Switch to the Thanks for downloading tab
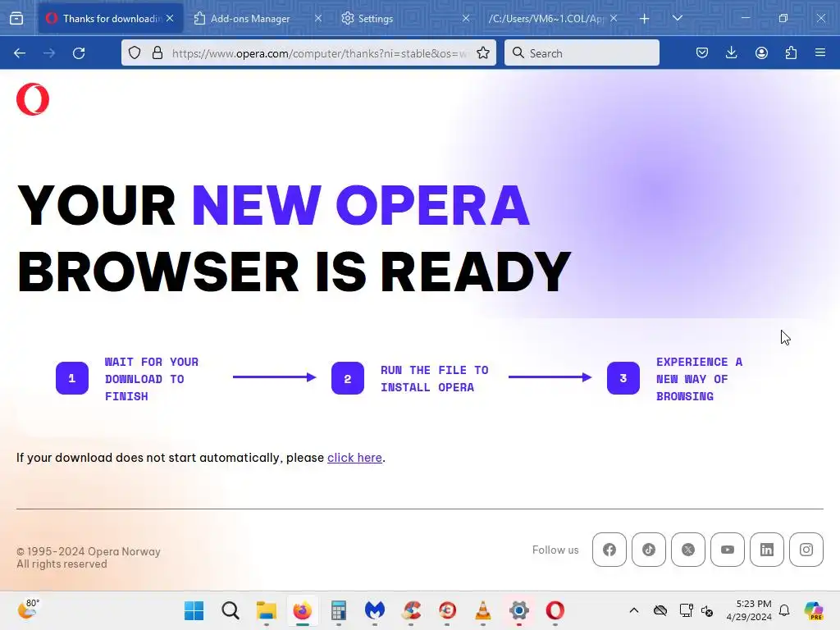This screenshot has height=630, width=840. (x=111, y=18)
